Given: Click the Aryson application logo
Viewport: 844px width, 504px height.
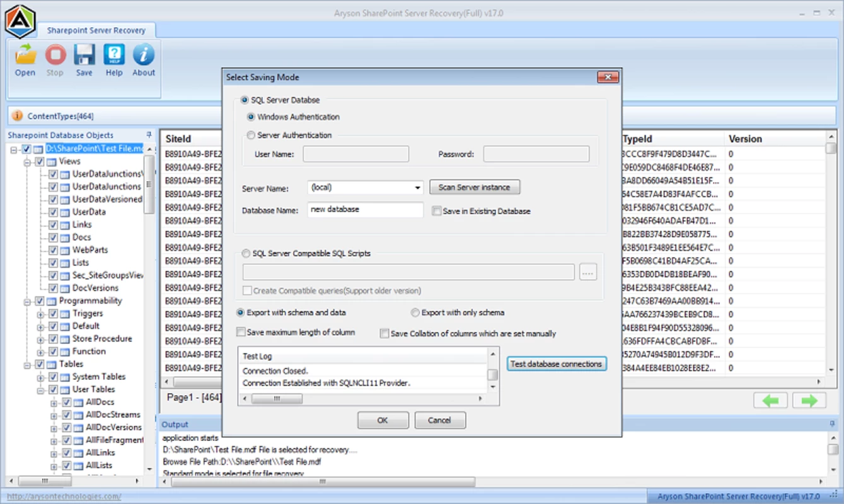Looking at the screenshot, I should [x=20, y=20].
